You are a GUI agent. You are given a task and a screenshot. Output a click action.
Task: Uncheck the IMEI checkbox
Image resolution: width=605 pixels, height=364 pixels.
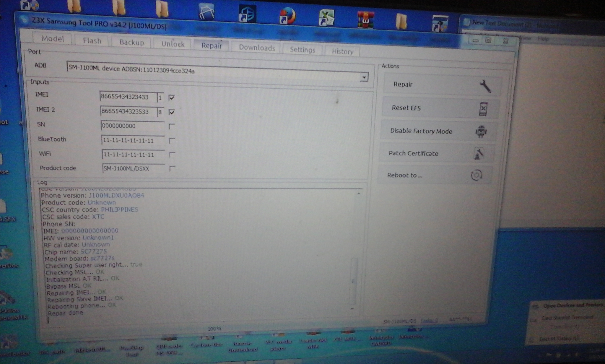click(x=171, y=97)
